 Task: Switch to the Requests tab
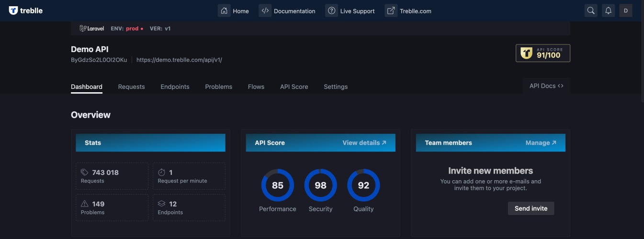point(131,87)
